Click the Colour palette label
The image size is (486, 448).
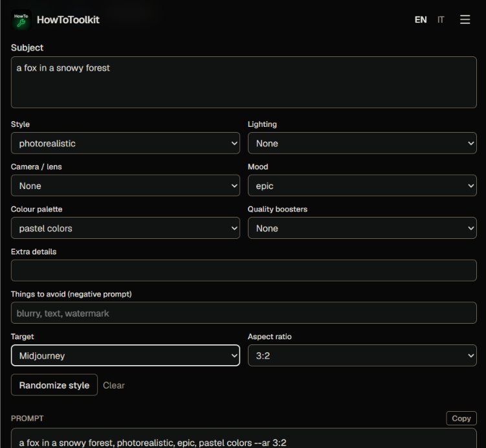point(37,209)
